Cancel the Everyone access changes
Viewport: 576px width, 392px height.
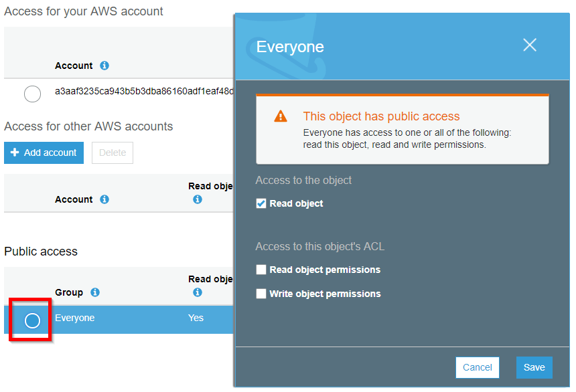pos(478,367)
